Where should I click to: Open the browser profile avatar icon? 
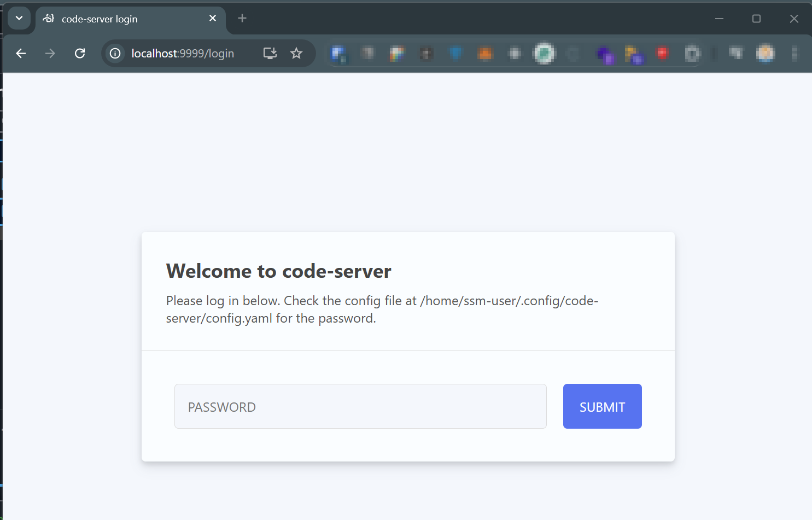click(x=765, y=53)
